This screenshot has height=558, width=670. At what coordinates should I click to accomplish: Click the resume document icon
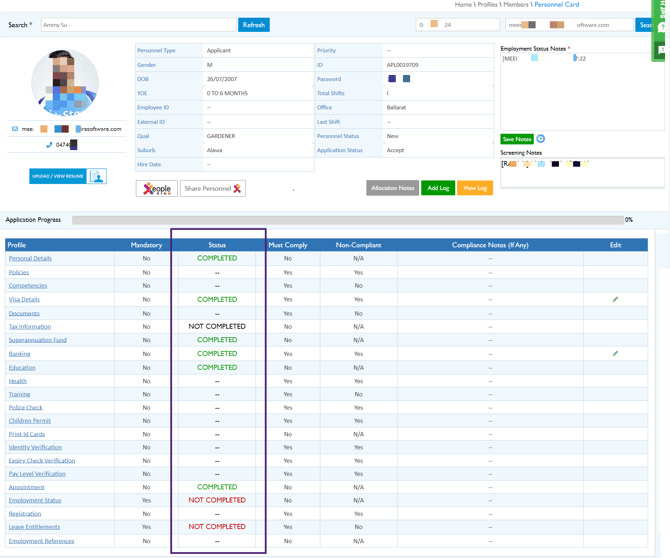pyautogui.click(x=97, y=176)
